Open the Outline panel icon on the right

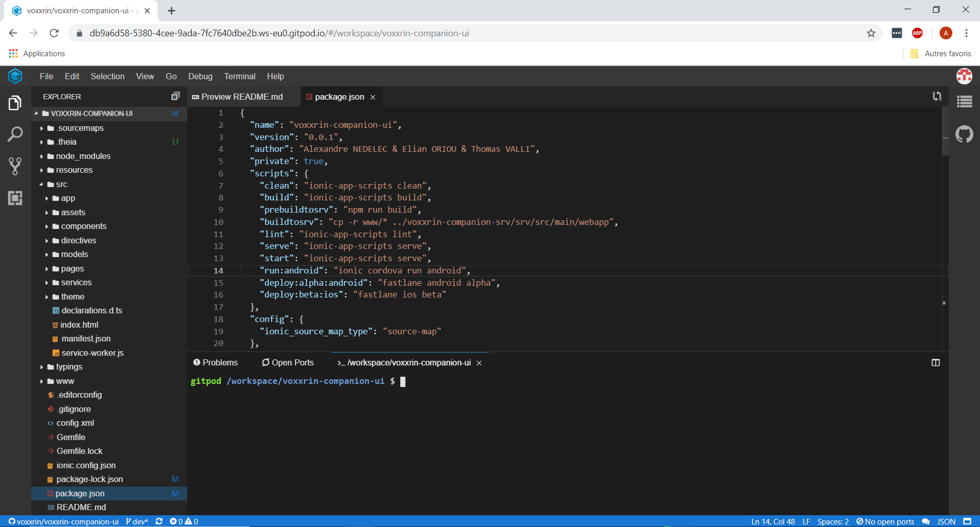(x=965, y=102)
